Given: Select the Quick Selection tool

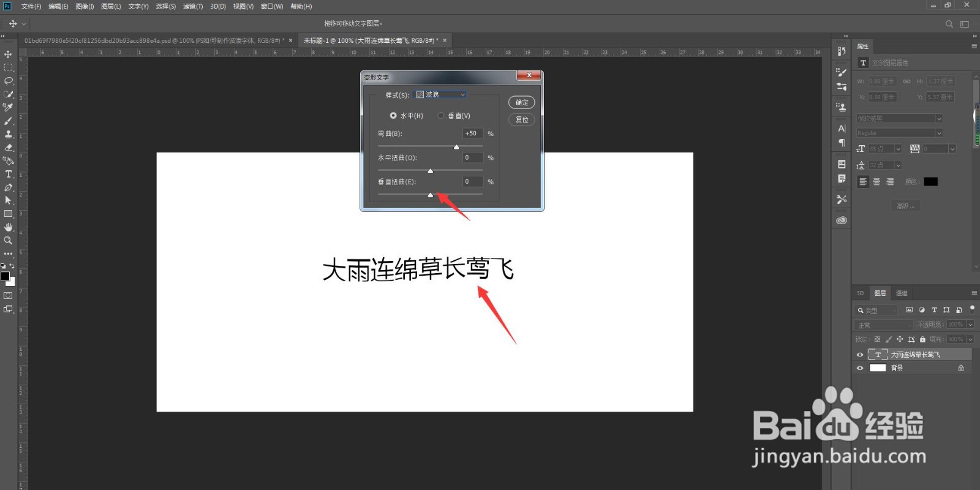Looking at the screenshot, I should coord(8,94).
